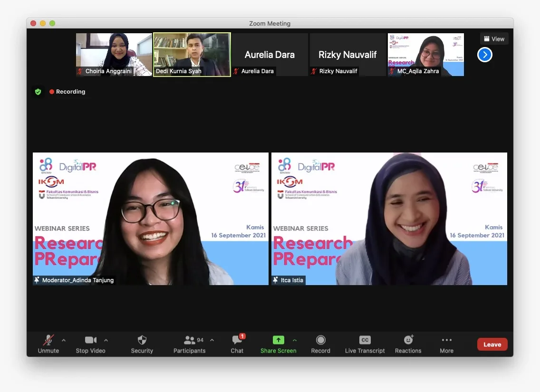Screen dimensions: 540x392
Task: Open the Reactions emoji menu
Action: (x=408, y=344)
